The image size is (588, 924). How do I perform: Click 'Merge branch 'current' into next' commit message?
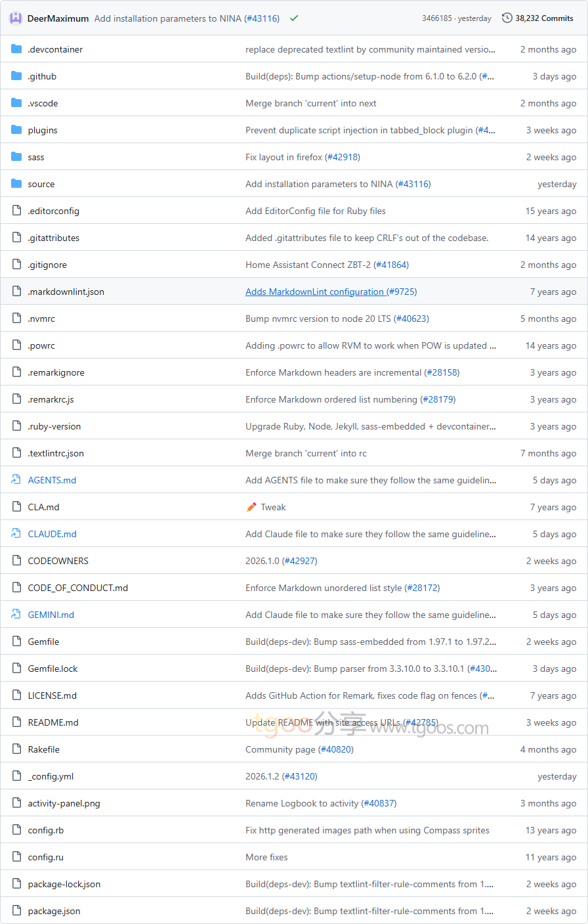tap(311, 103)
